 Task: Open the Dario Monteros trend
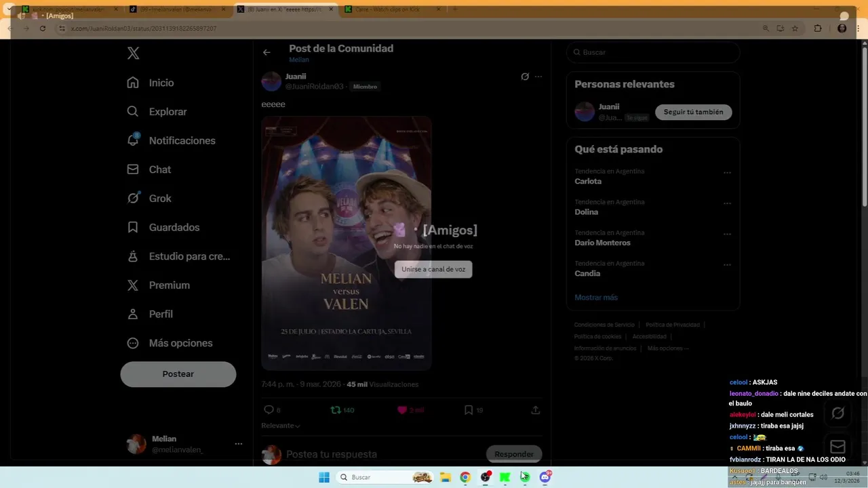point(602,243)
